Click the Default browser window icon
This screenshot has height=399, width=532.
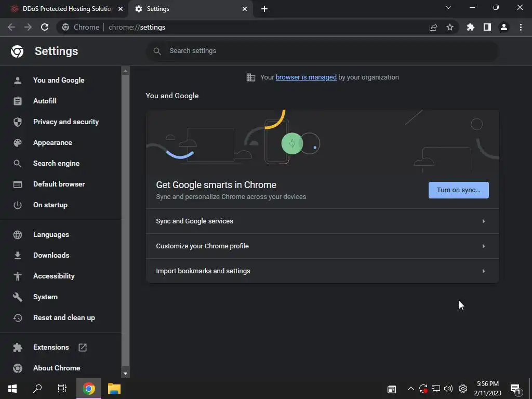18,184
